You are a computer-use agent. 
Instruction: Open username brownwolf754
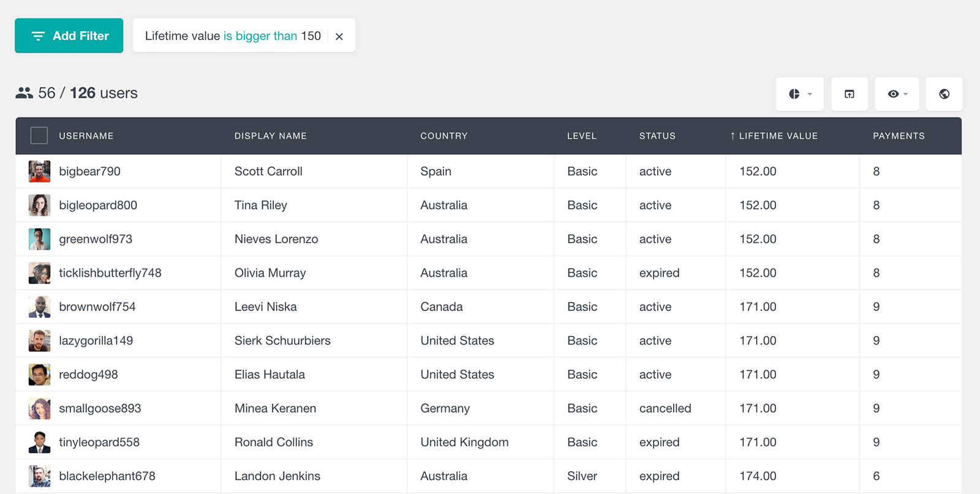tap(97, 307)
